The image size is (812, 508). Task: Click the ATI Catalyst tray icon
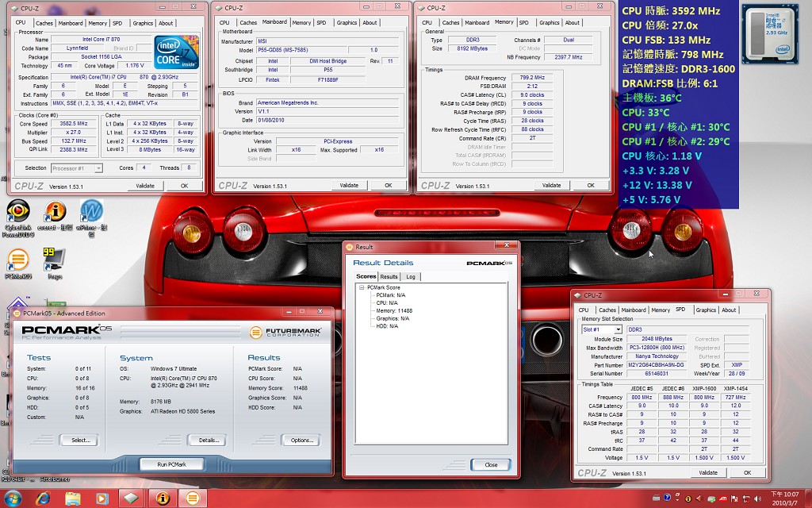723,498
